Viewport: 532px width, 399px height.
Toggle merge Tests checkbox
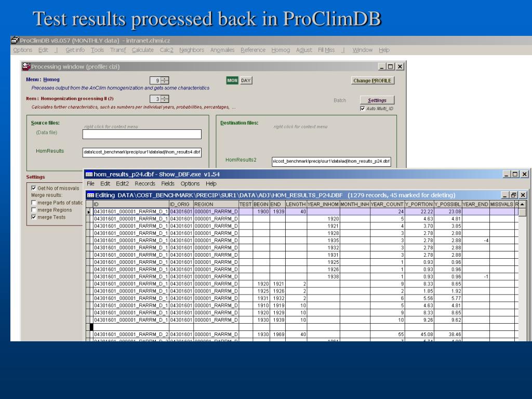click(34, 217)
